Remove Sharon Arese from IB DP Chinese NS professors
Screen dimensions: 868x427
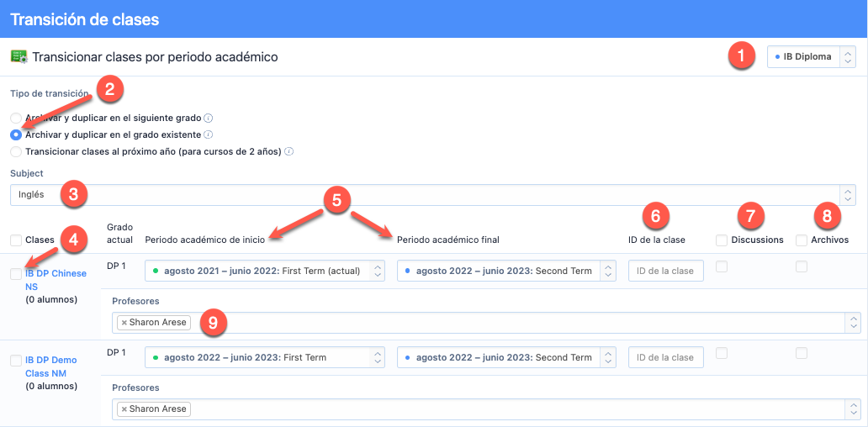[x=124, y=323]
